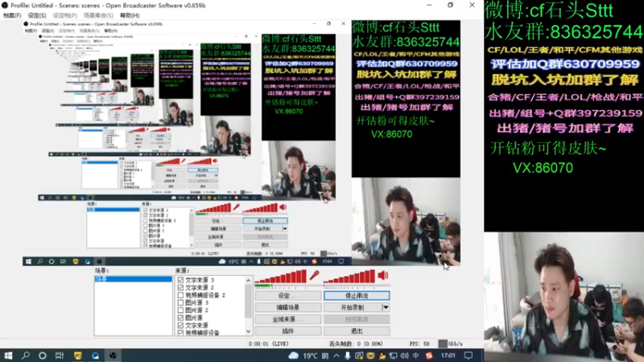Switch the 中 input method indicator
Screen dimensions: 644x362
pos(415,356)
